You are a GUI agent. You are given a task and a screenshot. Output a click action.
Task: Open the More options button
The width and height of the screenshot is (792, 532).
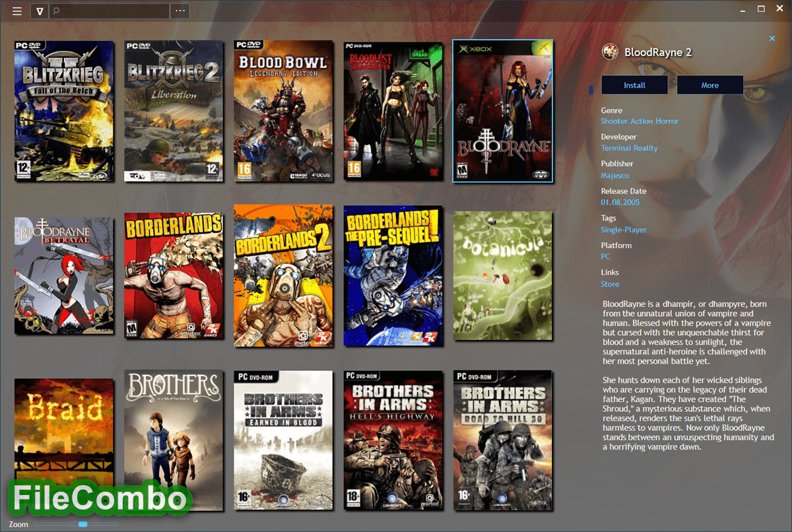tap(710, 85)
